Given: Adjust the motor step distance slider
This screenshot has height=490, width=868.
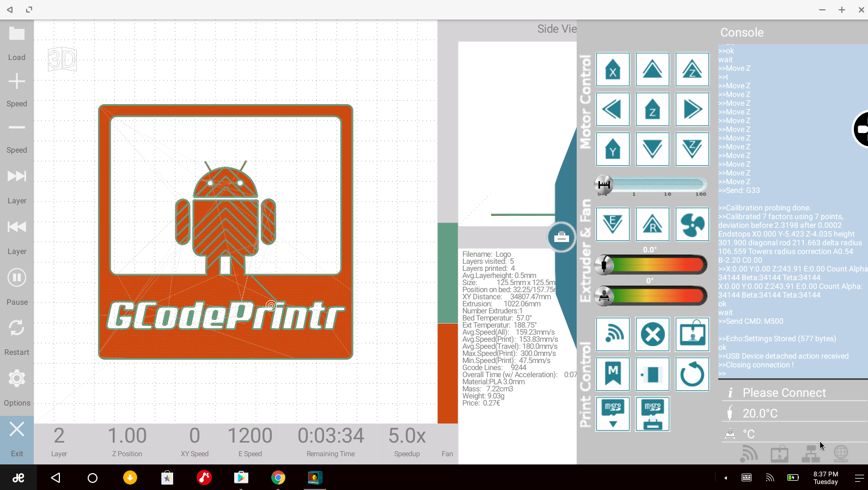Looking at the screenshot, I should pyautogui.click(x=651, y=184).
